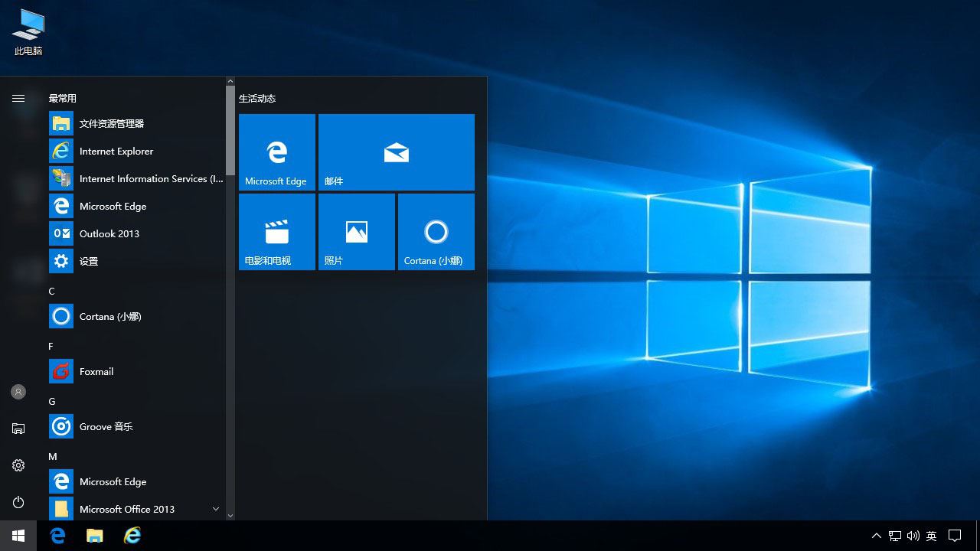This screenshot has width=980, height=551.
Task: Show hidden tray icons chevron
Action: tap(877, 536)
